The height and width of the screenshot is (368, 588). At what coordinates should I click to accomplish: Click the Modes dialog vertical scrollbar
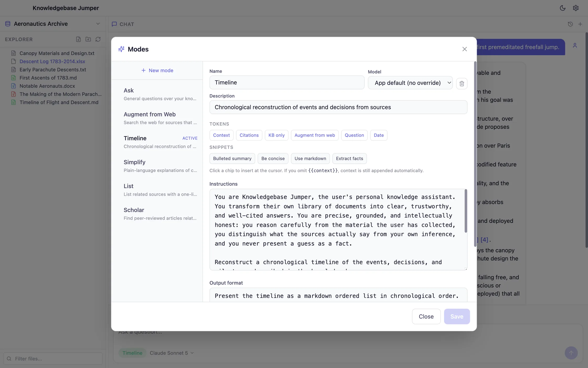475,154
